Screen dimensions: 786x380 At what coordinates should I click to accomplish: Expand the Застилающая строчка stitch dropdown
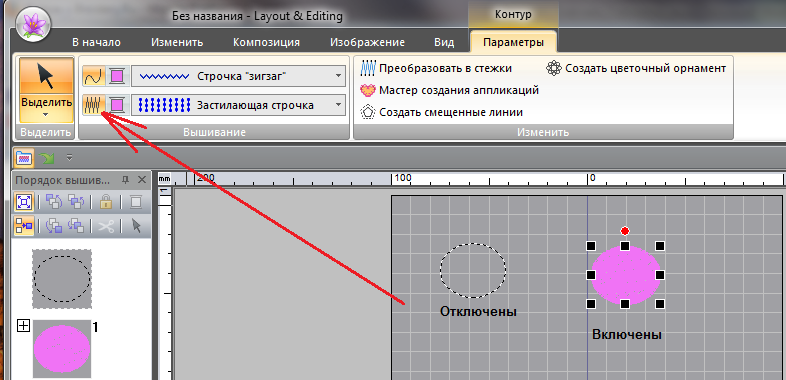(x=339, y=105)
